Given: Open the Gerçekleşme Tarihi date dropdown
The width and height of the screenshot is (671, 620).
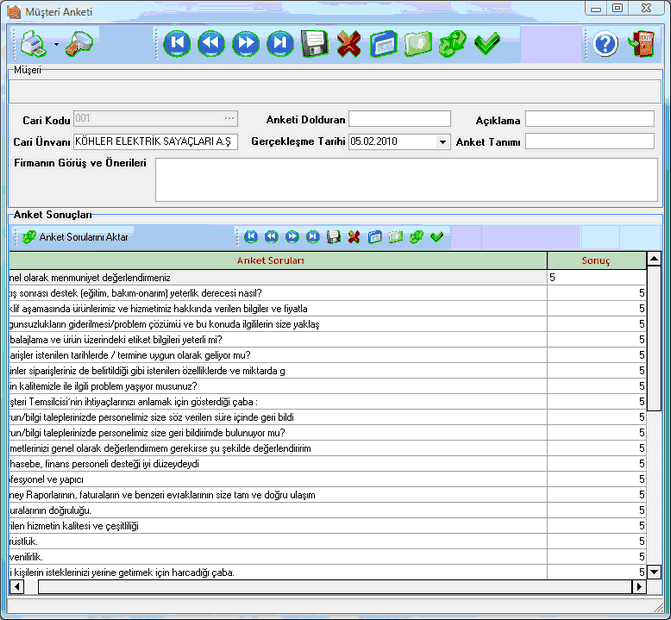Looking at the screenshot, I should (x=443, y=142).
